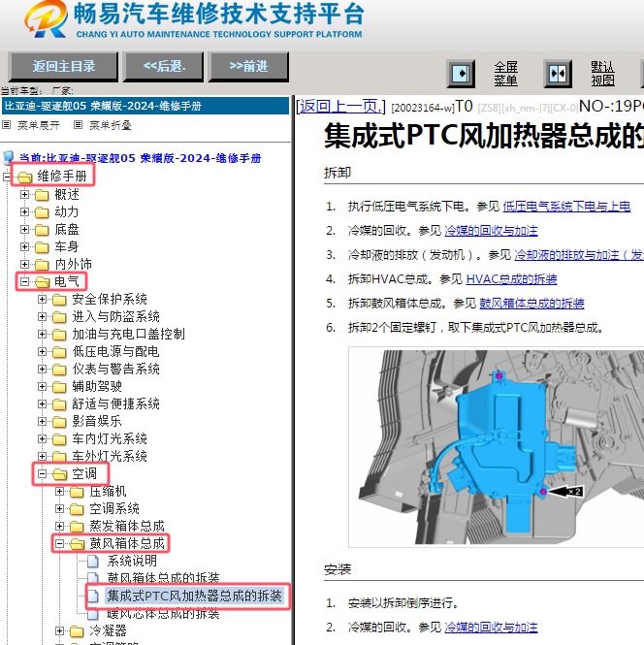Click the 当前:比亚迪-驱逐舰05 荣耀版 link
Viewport: 644px width, 645px height.
pos(141,158)
